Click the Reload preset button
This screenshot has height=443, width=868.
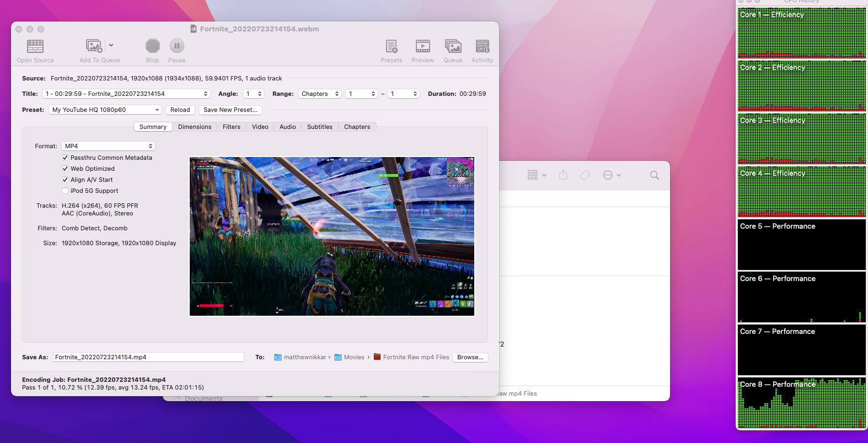click(x=180, y=110)
